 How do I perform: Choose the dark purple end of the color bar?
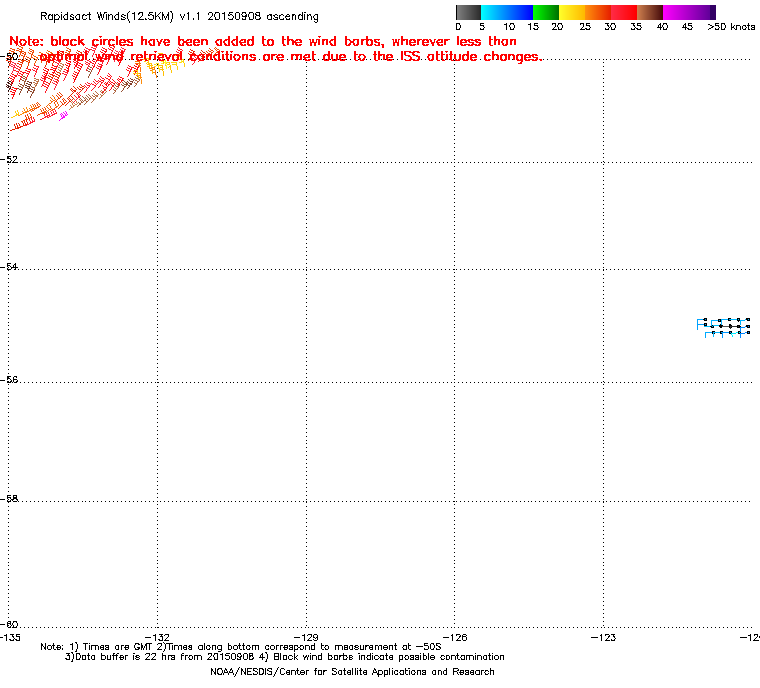click(x=712, y=12)
